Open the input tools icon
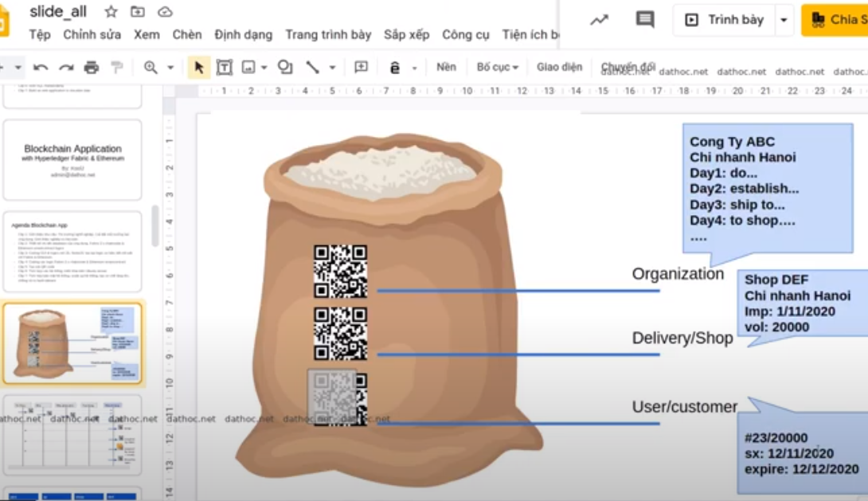 pos(395,68)
